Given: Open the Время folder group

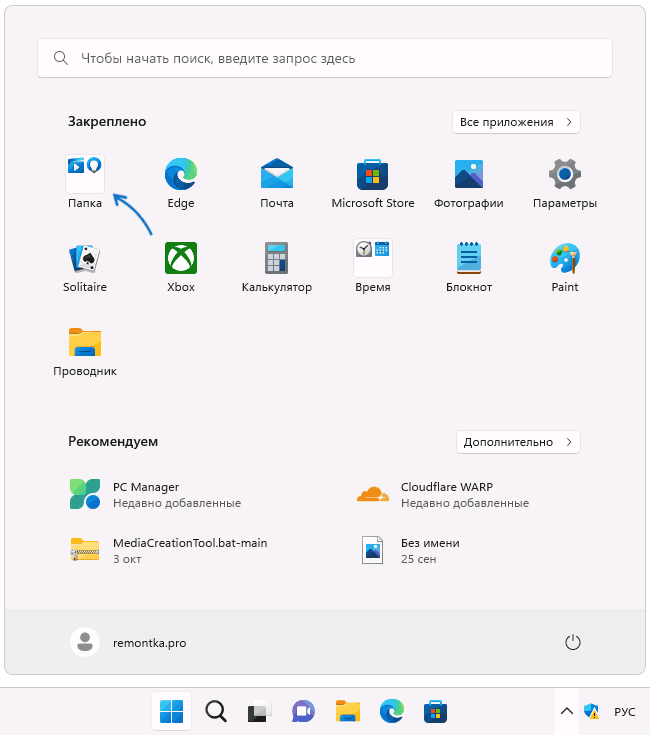Looking at the screenshot, I should tap(373, 266).
